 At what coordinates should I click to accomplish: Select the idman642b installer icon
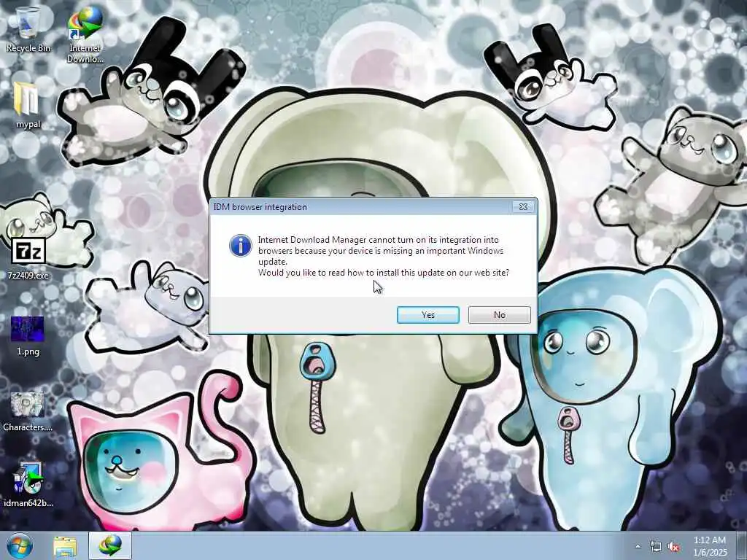[x=28, y=485]
